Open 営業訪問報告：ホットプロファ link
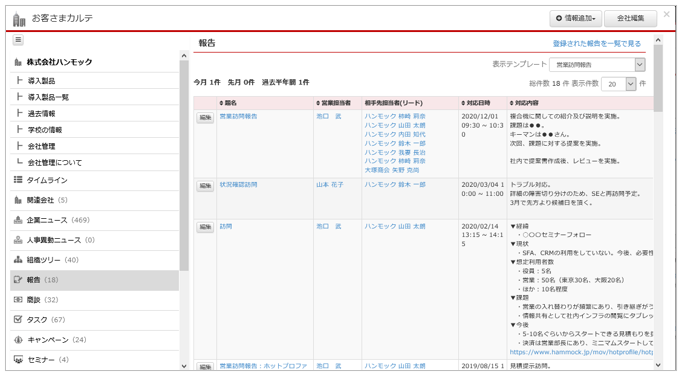This screenshot has height=377, width=678. [263, 366]
